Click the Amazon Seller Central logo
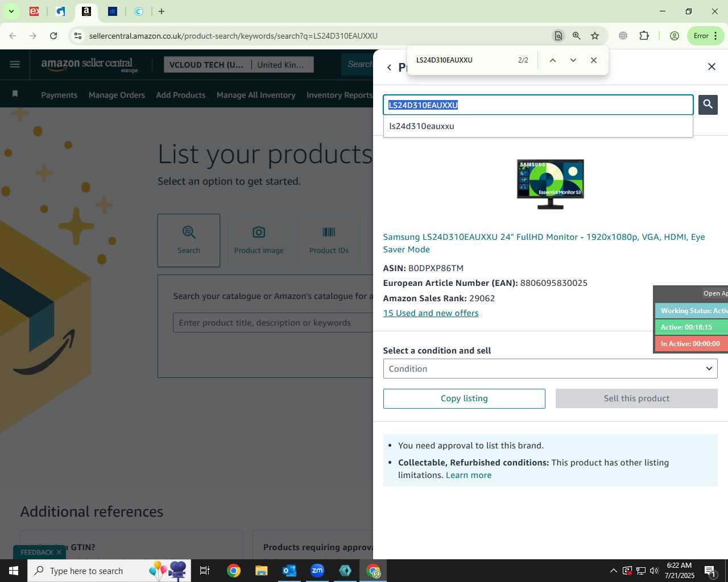 (90, 65)
